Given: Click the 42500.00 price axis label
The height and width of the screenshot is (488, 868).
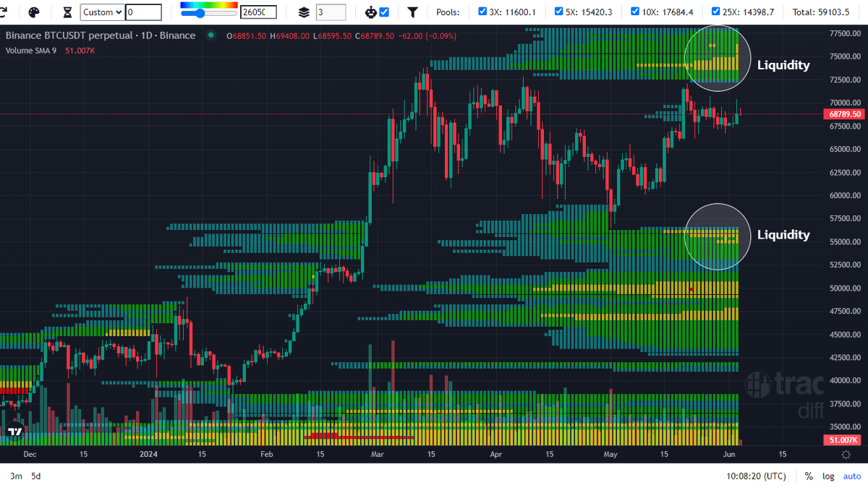Looking at the screenshot, I should pos(845,357).
